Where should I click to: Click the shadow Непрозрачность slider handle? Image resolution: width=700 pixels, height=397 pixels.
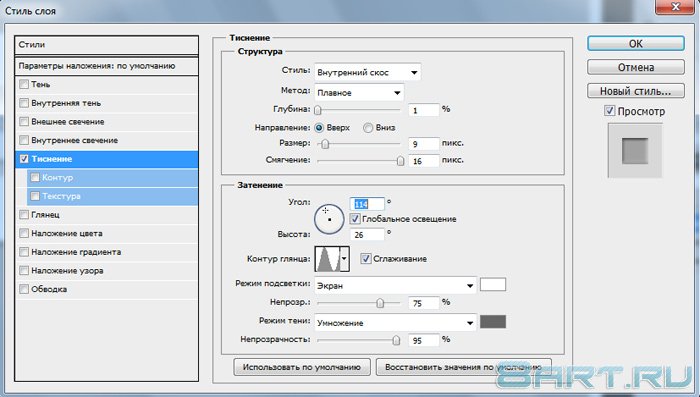click(x=396, y=340)
